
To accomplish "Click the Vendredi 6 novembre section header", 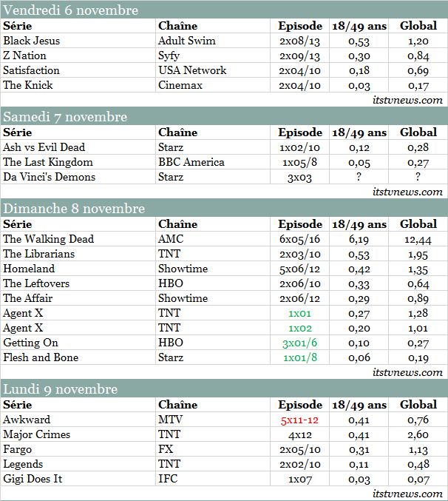I will coord(70,10).
